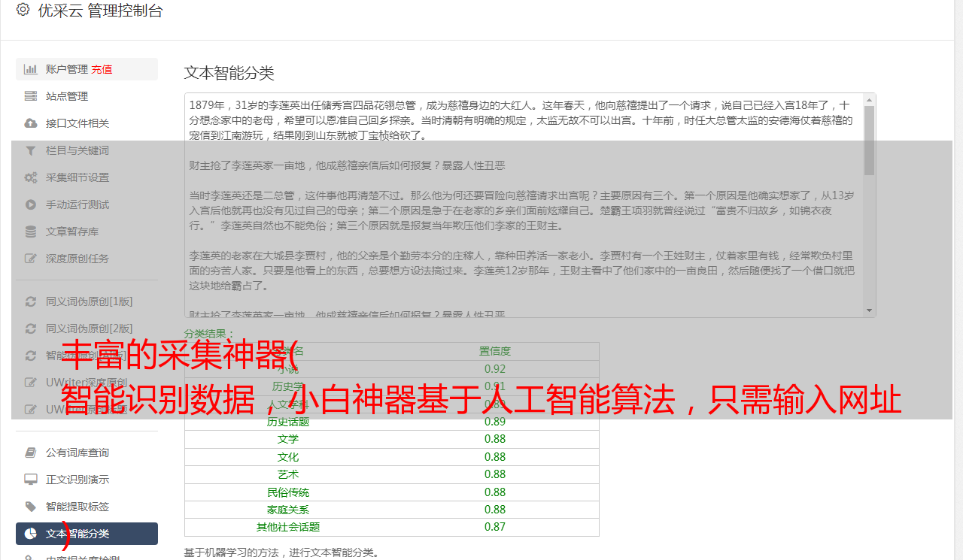Click the tag icon for 智能提取标签
963x560 pixels.
click(x=31, y=507)
